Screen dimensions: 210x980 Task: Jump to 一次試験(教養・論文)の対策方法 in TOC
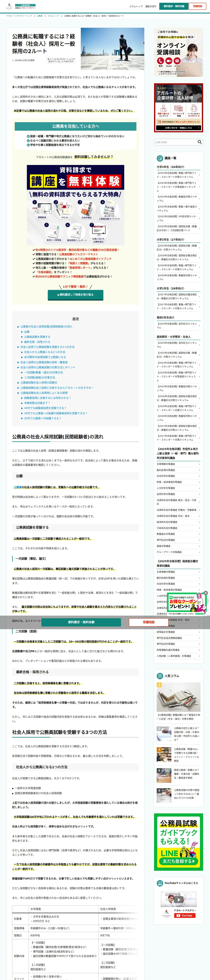(x=44, y=372)
